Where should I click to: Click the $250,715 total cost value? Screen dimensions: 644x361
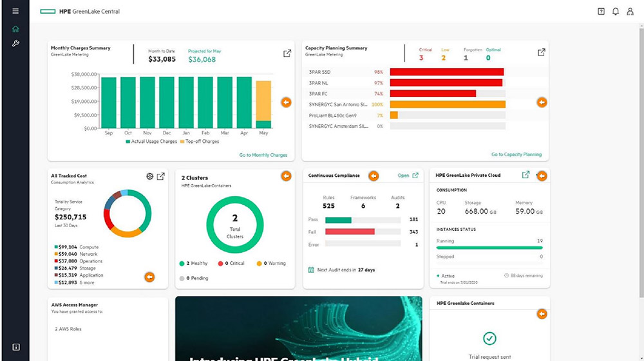point(71,217)
